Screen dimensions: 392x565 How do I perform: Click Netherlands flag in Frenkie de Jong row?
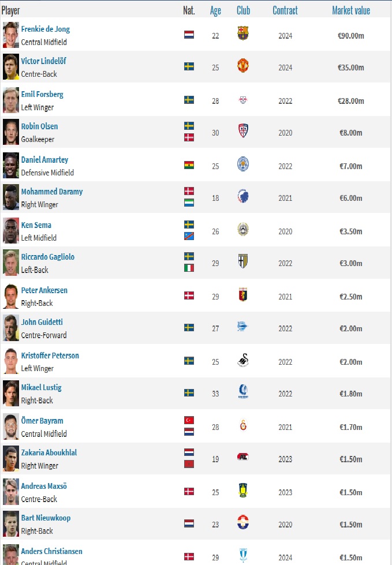click(x=189, y=35)
